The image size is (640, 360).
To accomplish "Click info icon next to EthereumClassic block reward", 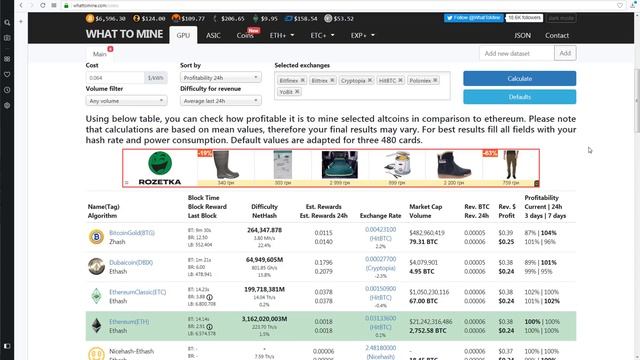I will point(209,297).
